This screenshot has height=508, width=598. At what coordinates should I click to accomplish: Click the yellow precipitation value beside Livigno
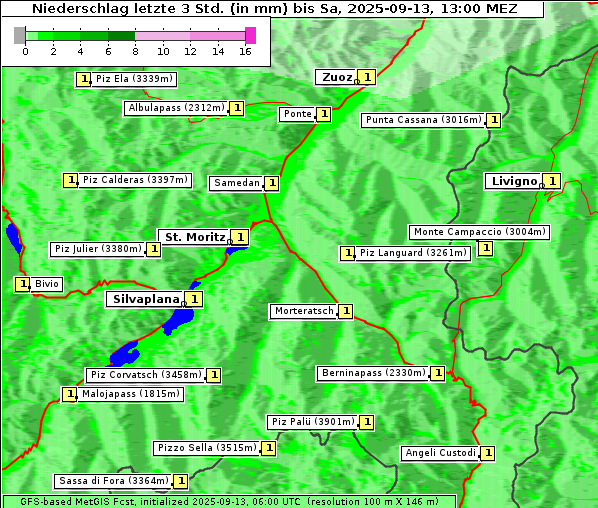click(x=552, y=181)
